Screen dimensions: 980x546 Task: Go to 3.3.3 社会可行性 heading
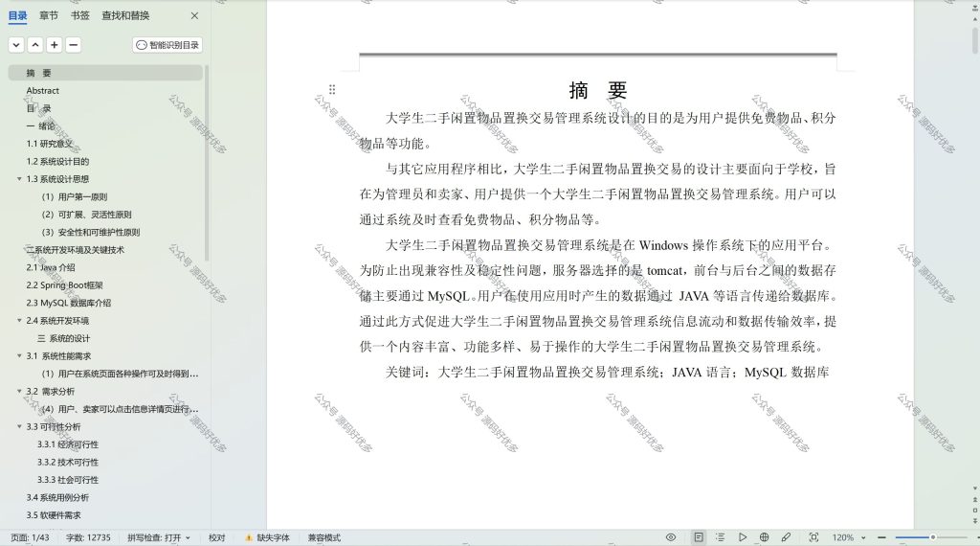(x=68, y=480)
